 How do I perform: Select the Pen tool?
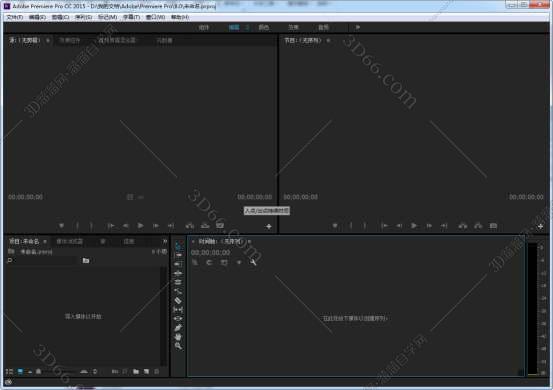click(179, 328)
